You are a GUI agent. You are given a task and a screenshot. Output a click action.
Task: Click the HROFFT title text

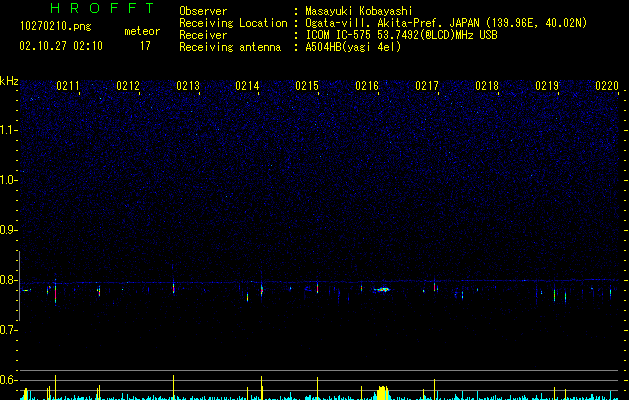point(103,8)
